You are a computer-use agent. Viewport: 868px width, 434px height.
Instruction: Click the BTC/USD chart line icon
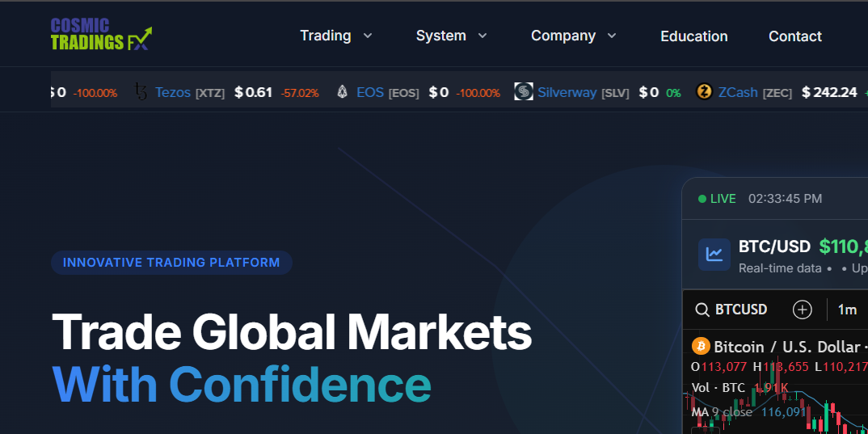714,255
